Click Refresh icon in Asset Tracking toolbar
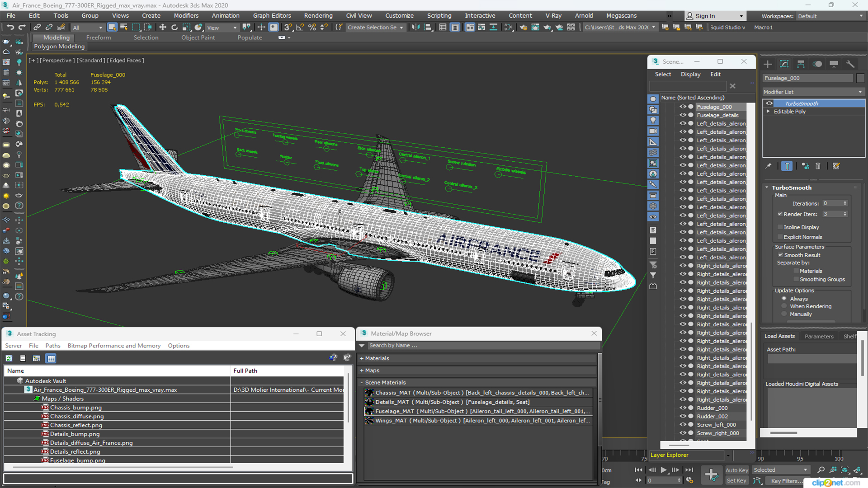The width and height of the screenshot is (868, 488). 9,358
